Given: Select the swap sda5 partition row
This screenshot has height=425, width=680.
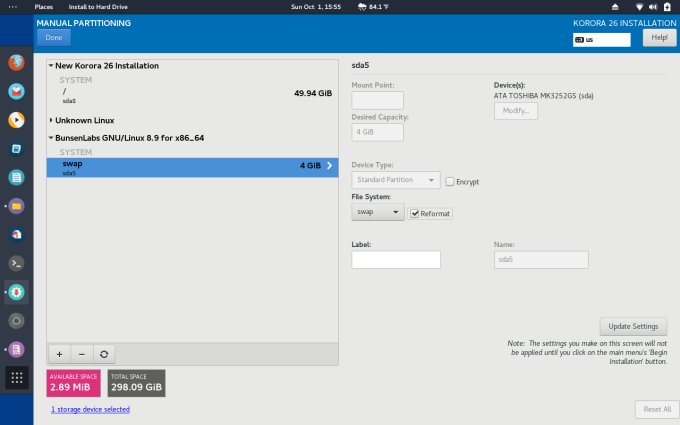Looking at the screenshot, I should tap(193, 167).
